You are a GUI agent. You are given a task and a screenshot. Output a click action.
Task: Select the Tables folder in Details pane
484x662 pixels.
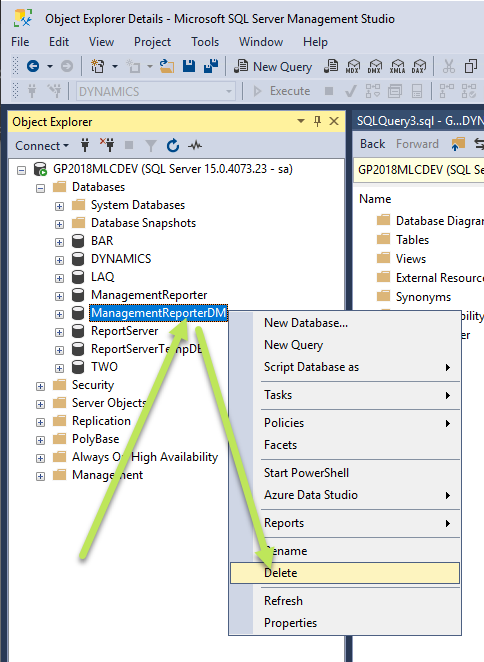click(412, 239)
